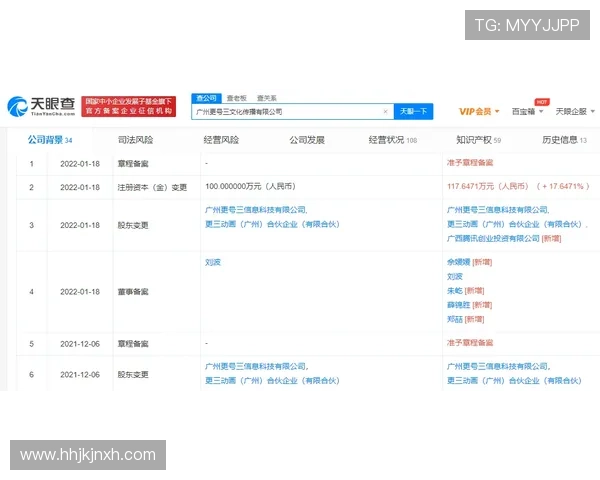Click the HOT badge above 百宝箱
This screenshot has width=600, height=480.
click(x=542, y=102)
